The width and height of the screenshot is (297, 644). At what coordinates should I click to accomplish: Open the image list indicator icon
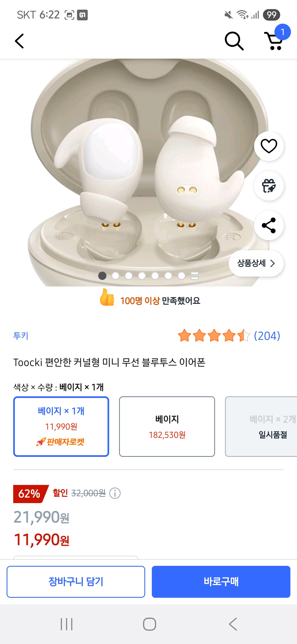click(x=195, y=276)
